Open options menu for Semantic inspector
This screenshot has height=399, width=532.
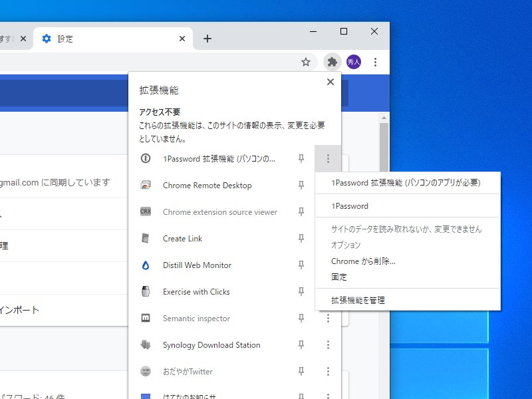pos(328,319)
